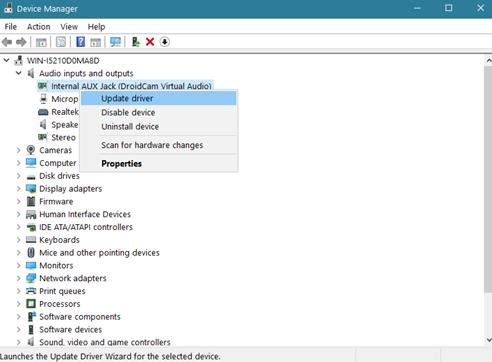This screenshot has height=362, width=492.
Task: Open the Help menu
Action: [96, 27]
